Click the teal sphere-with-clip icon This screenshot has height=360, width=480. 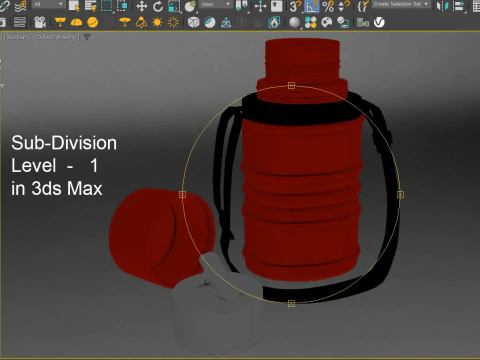(210, 22)
